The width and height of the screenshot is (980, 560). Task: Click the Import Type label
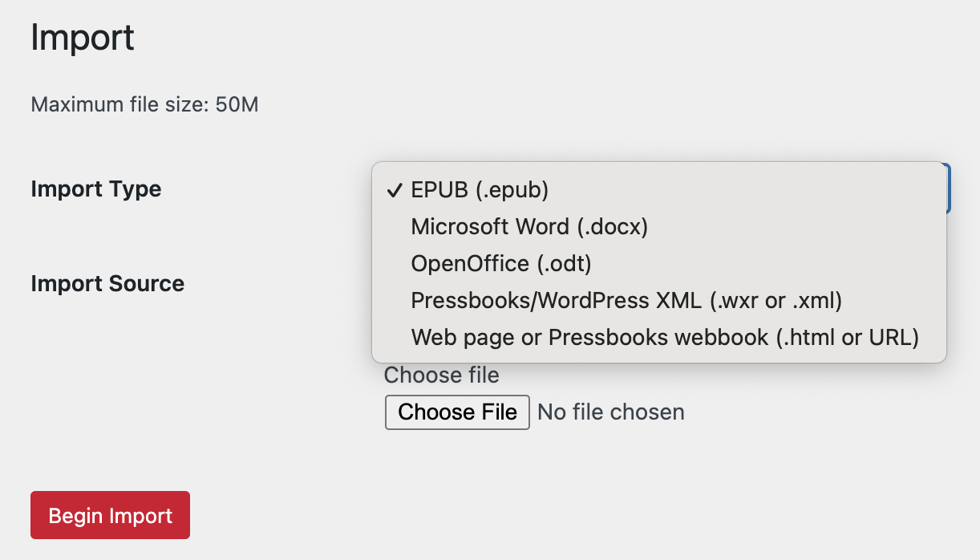96,189
